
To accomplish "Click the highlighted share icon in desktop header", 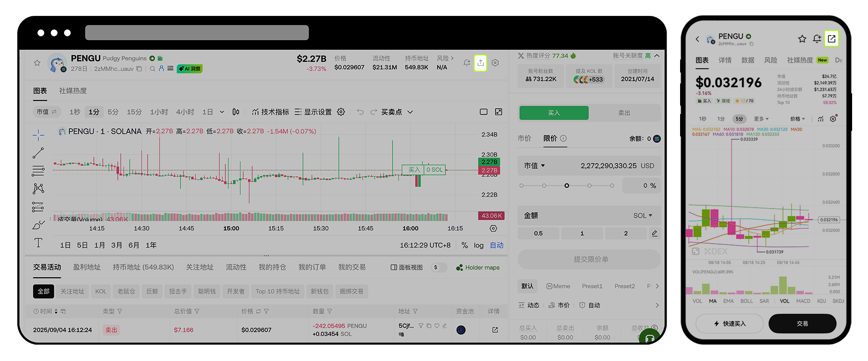I will tap(481, 63).
